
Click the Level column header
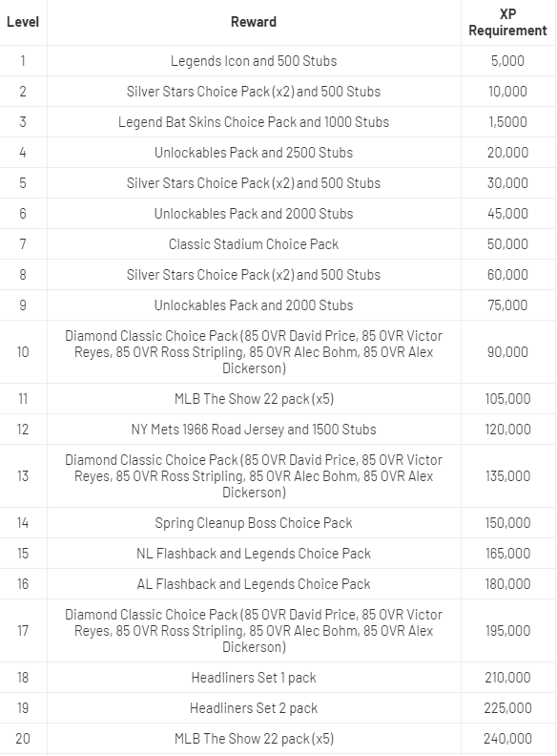click(23, 22)
